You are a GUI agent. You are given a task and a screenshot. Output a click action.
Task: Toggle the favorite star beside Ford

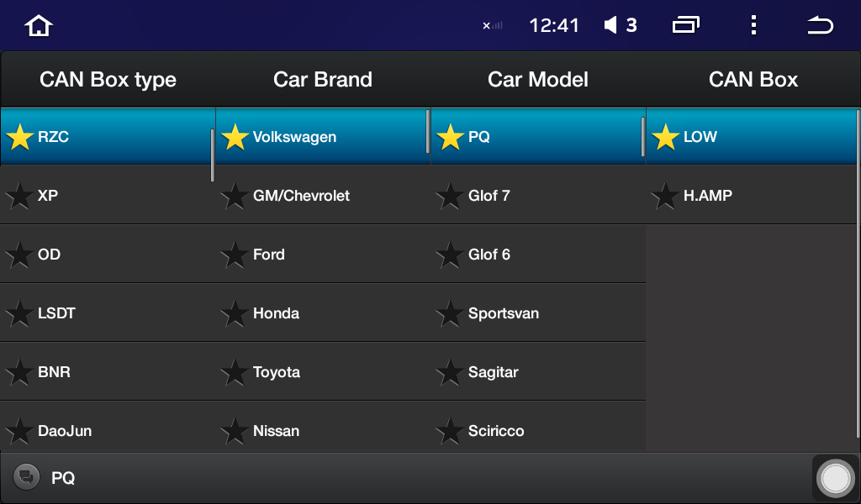[235, 255]
